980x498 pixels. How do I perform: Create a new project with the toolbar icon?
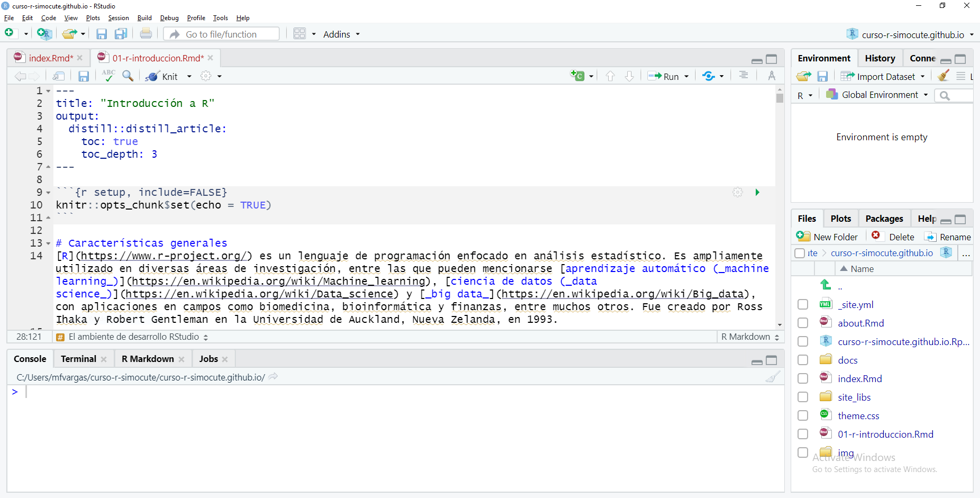44,34
